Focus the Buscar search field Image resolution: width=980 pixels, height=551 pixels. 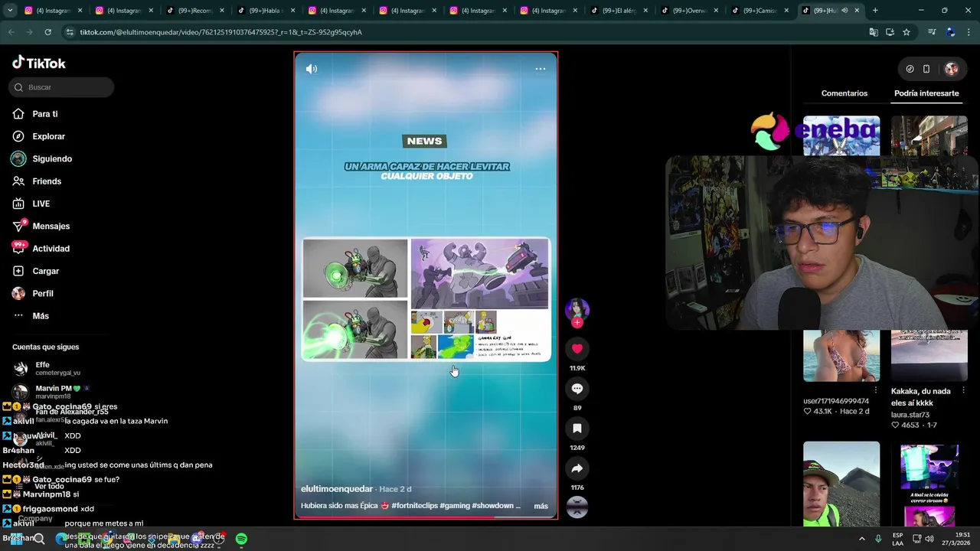(x=61, y=87)
